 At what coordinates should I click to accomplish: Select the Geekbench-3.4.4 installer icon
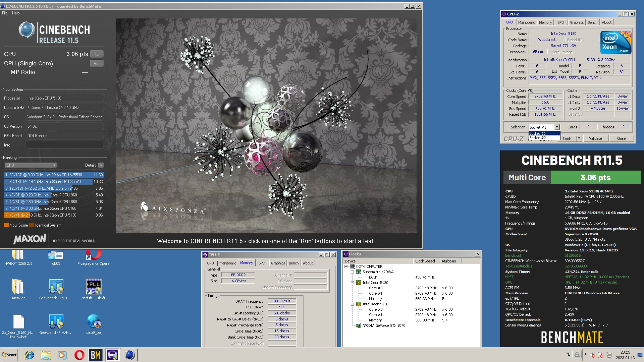(56, 289)
